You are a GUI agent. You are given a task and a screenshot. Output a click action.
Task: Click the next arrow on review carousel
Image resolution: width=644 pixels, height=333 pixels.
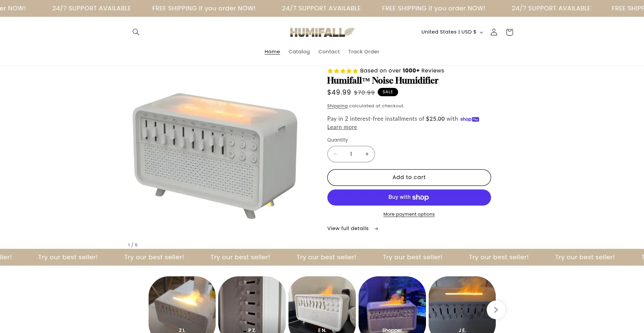click(496, 310)
